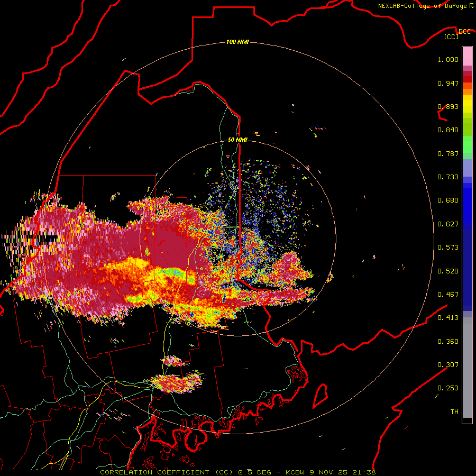Viewport: 476px width, 476px height.
Task: Select the "0.520" scale label
Action: (448, 271)
